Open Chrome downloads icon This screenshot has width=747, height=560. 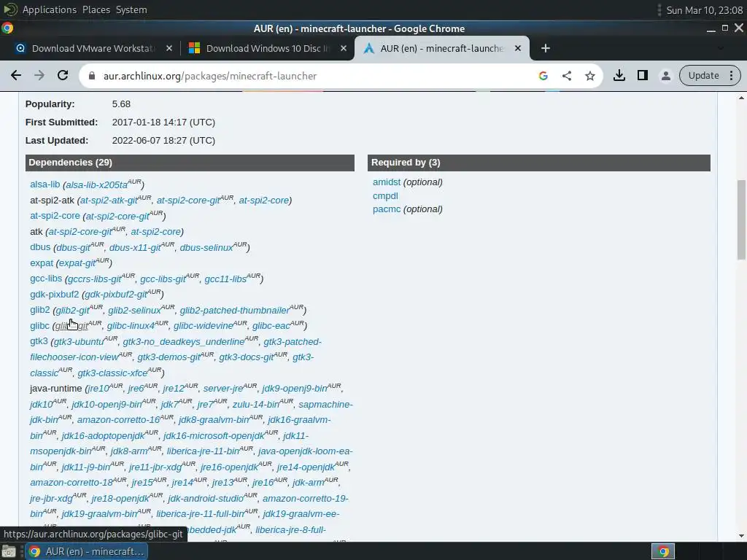619,75
